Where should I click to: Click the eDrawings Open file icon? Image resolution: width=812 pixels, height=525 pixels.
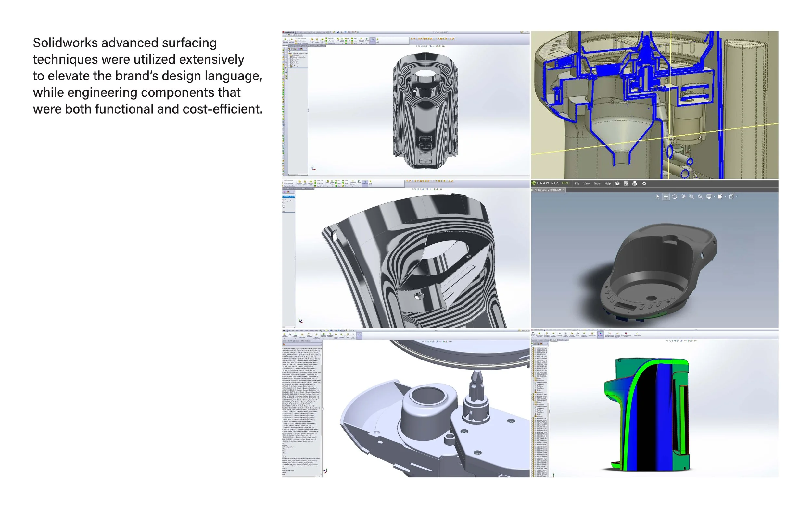pyautogui.click(x=617, y=183)
